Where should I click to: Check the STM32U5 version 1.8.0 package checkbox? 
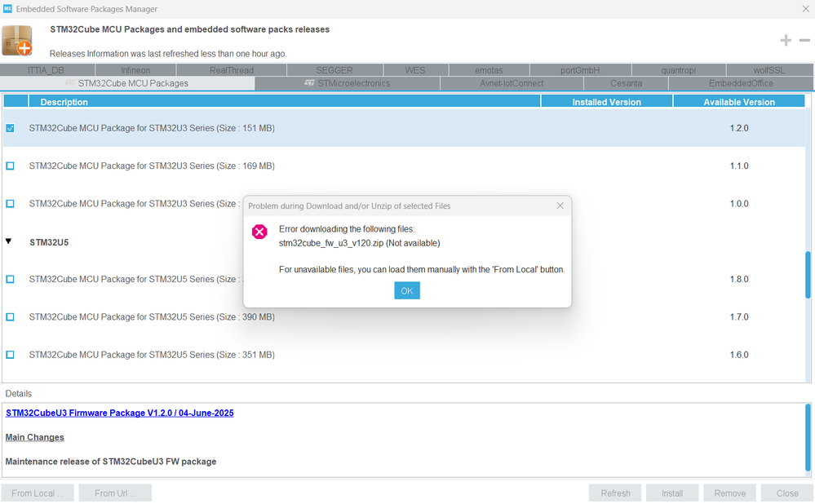(x=10, y=279)
